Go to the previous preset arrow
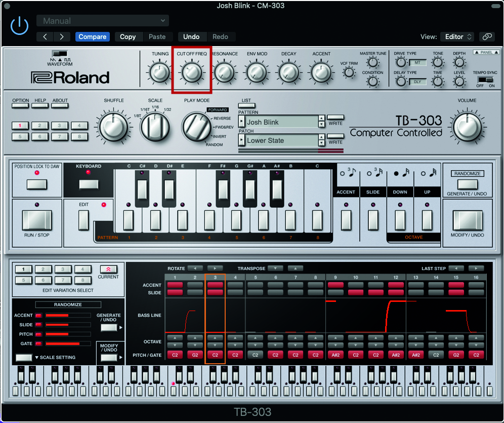Screen dimensions: 504x423 click(45, 36)
